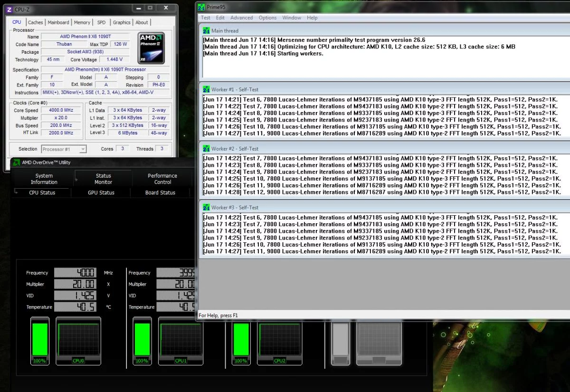Open System Information tab in OverDrive

[44, 179]
